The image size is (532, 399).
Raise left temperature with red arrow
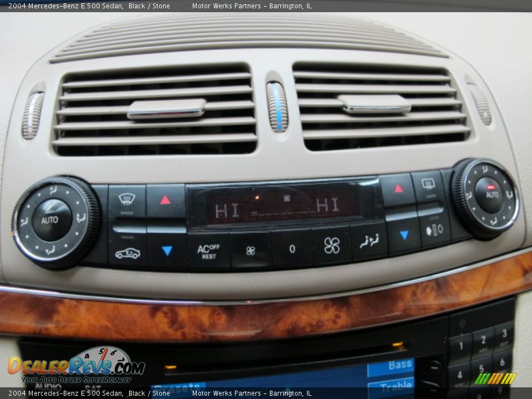(166, 201)
